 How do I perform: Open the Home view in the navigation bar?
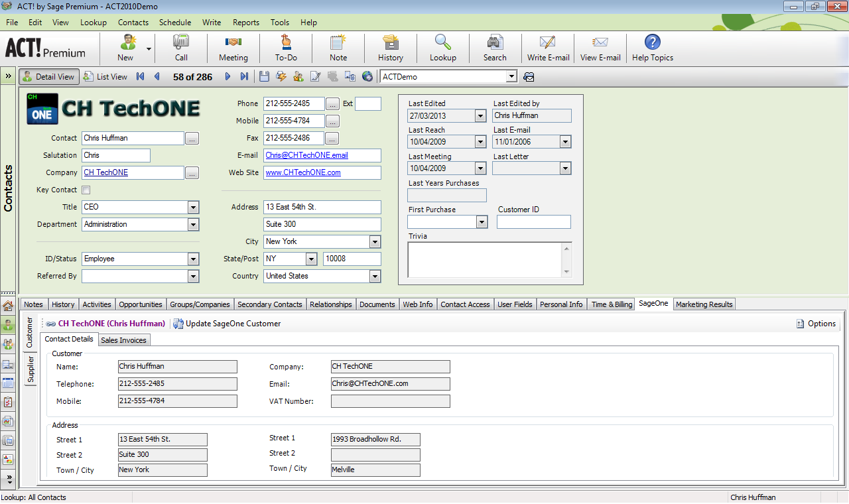[8, 306]
